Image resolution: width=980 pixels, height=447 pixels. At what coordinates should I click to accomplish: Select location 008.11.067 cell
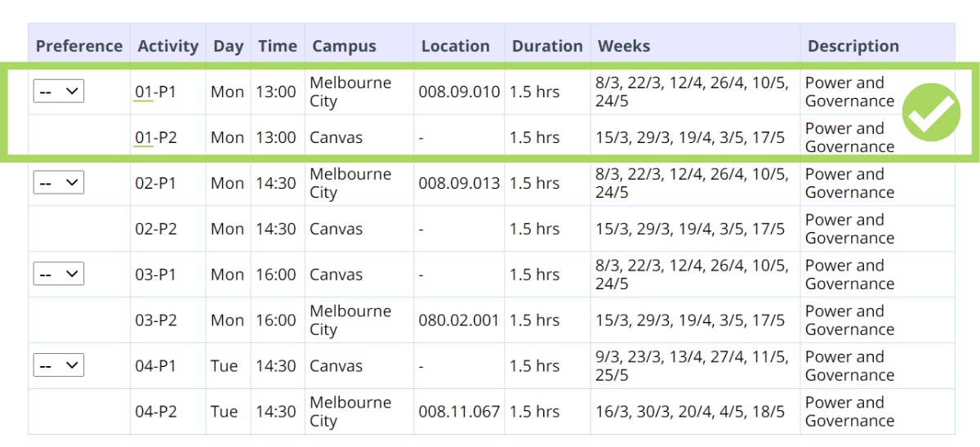(458, 412)
